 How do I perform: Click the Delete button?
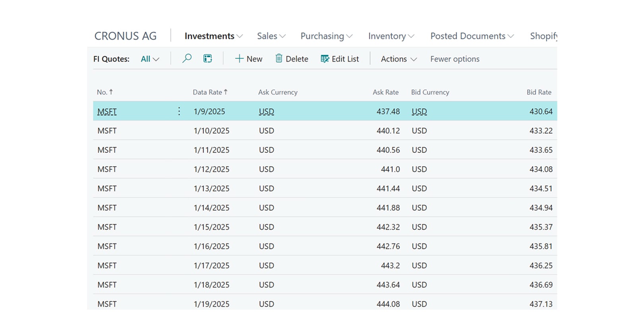292,59
